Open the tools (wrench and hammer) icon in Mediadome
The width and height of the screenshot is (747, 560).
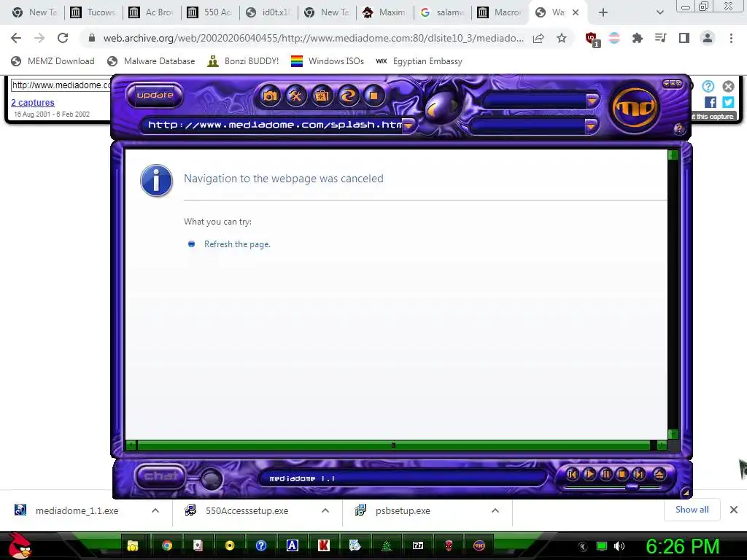[x=296, y=96]
